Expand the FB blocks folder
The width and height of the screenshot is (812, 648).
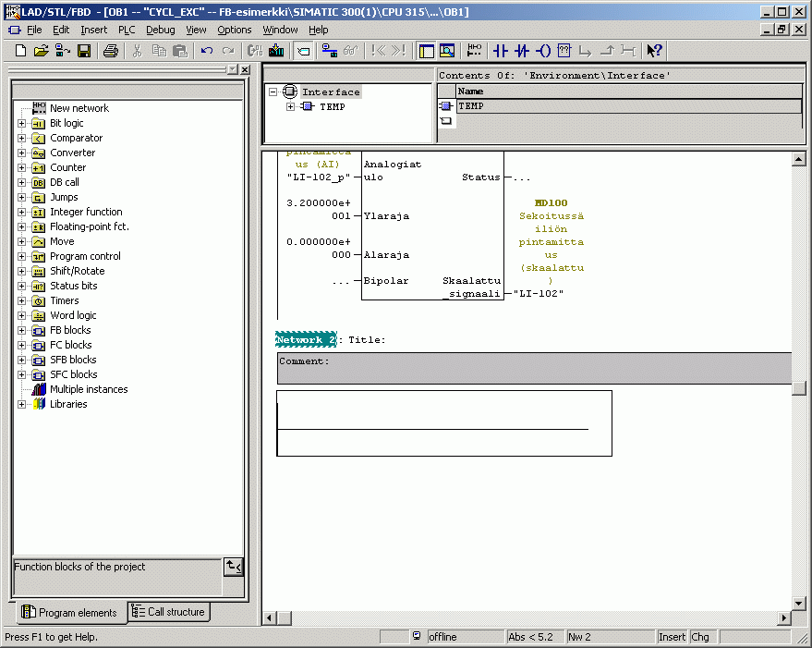[x=22, y=331]
